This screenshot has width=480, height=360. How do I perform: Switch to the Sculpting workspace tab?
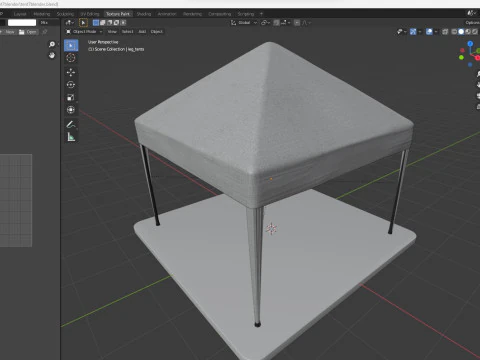pos(65,14)
